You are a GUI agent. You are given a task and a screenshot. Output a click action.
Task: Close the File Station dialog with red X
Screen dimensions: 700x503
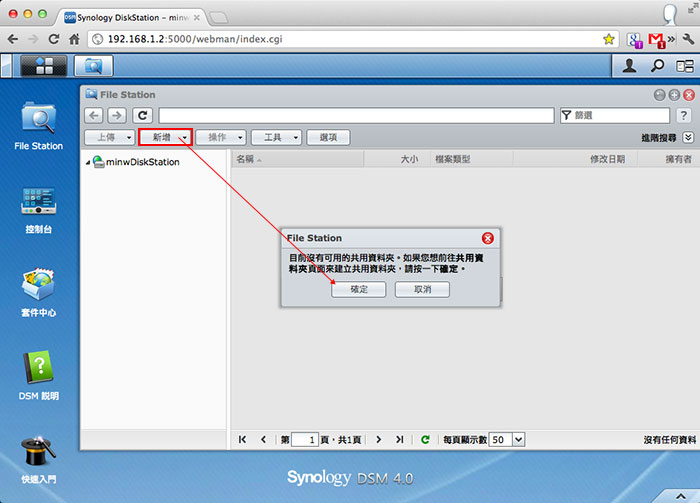(488, 238)
